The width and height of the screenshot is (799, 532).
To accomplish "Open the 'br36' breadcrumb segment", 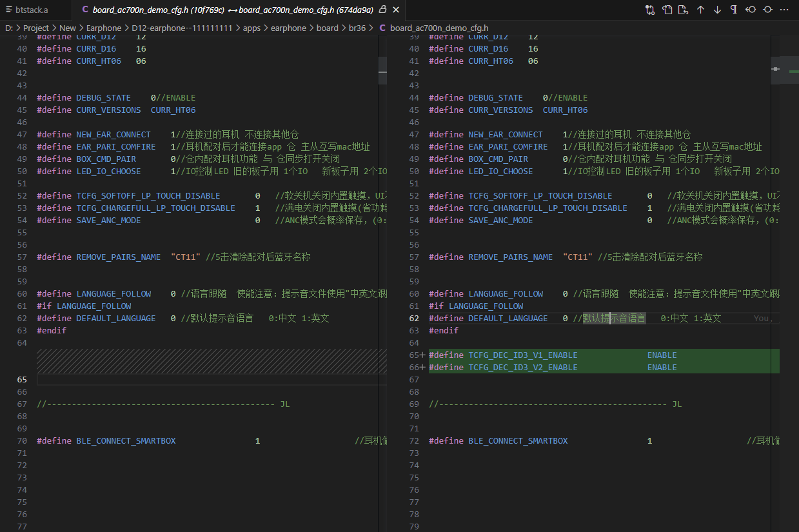I will pyautogui.click(x=357, y=28).
